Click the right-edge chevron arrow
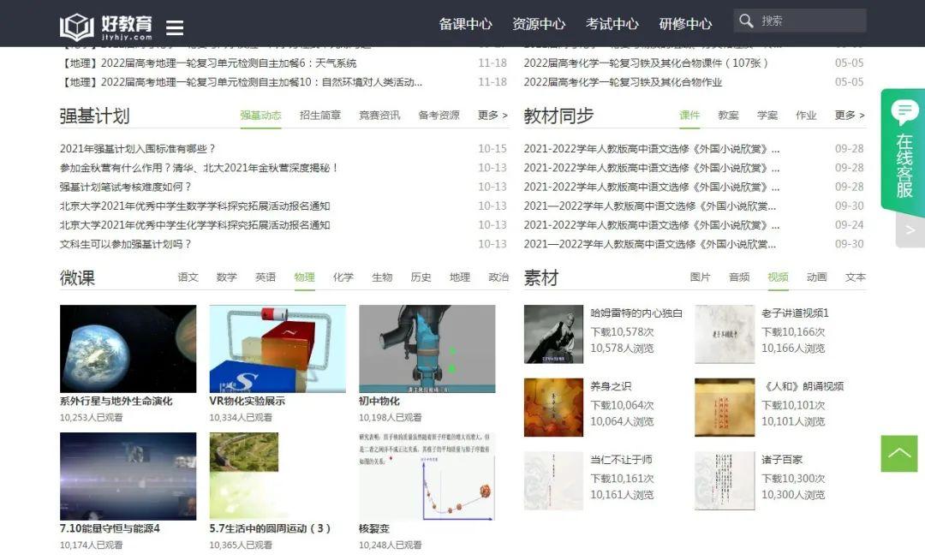This screenshot has height=560, width=925. (910, 229)
